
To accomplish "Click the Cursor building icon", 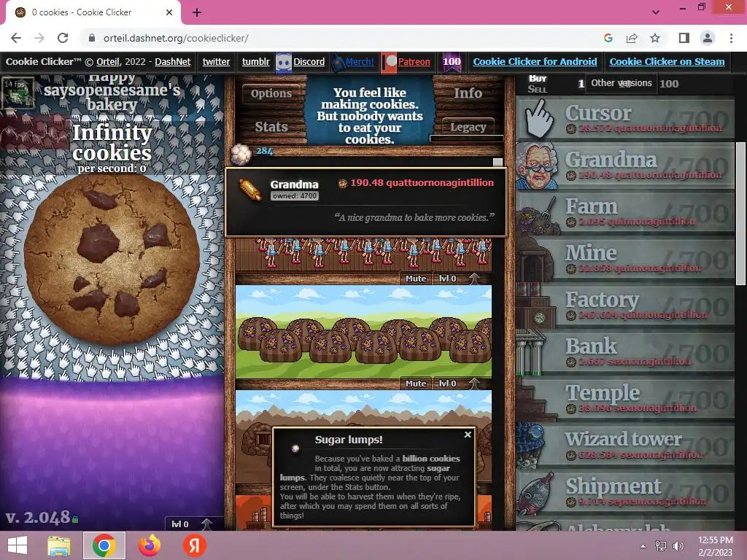I will tap(539, 120).
